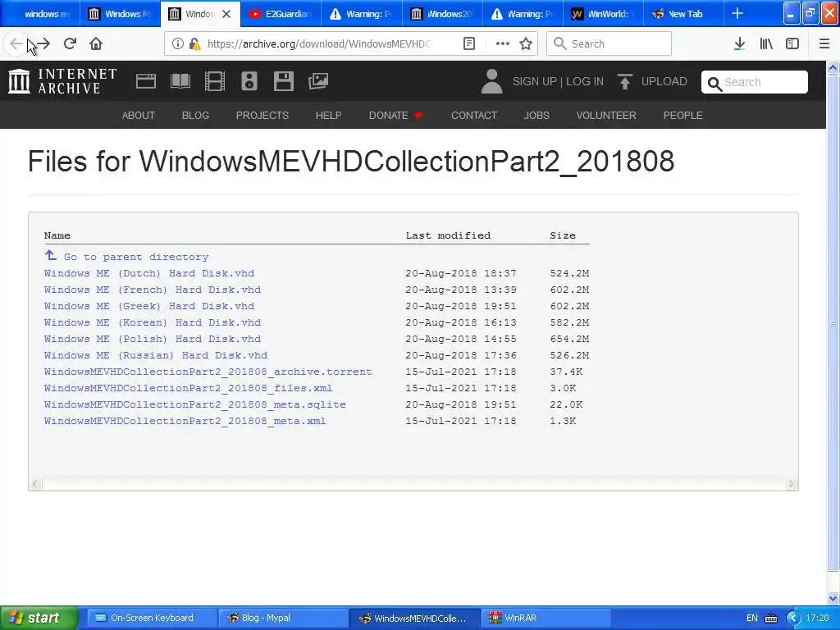Close the active Windows ME tab
840x630 pixels.
click(x=226, y=14)
